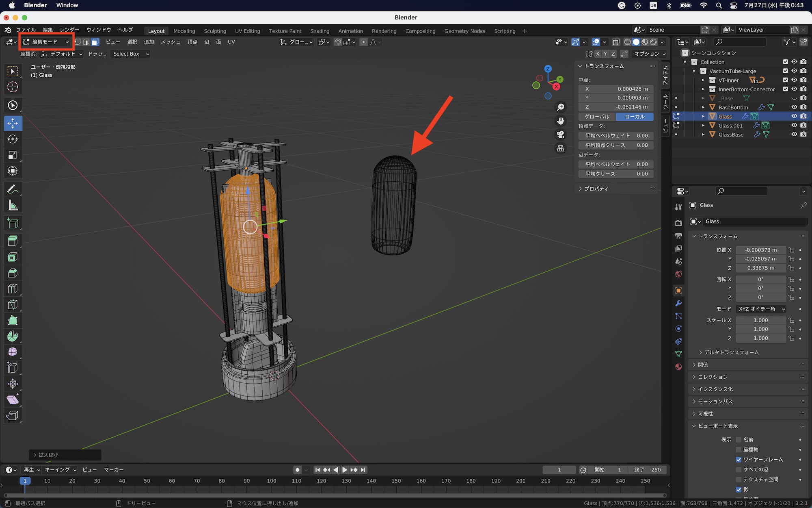Choose the Annotate pencil tool
The width and height of the screenshot is (812, 508).
point(13,189)
